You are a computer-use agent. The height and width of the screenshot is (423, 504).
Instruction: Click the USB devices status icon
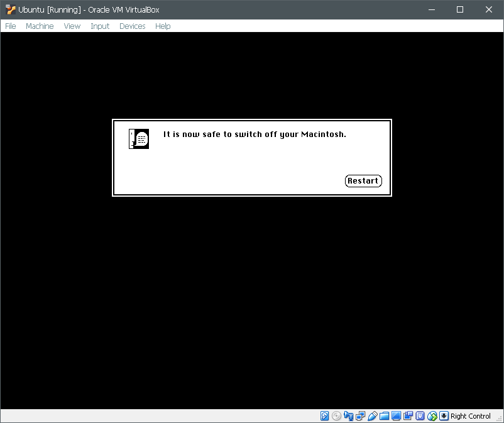point(372,416)
